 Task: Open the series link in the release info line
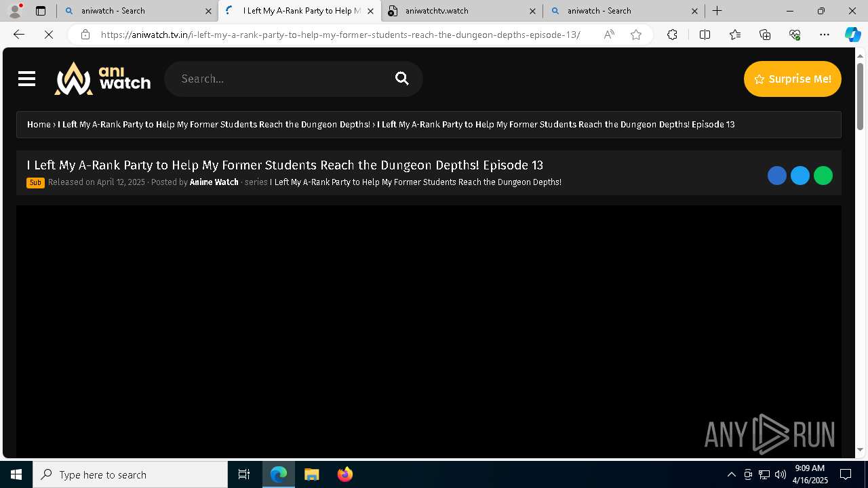click(x=416, y=182)
